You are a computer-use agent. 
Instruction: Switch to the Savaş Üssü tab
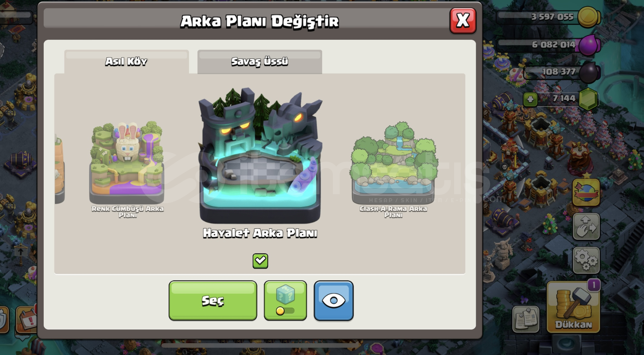pos(260,61)
